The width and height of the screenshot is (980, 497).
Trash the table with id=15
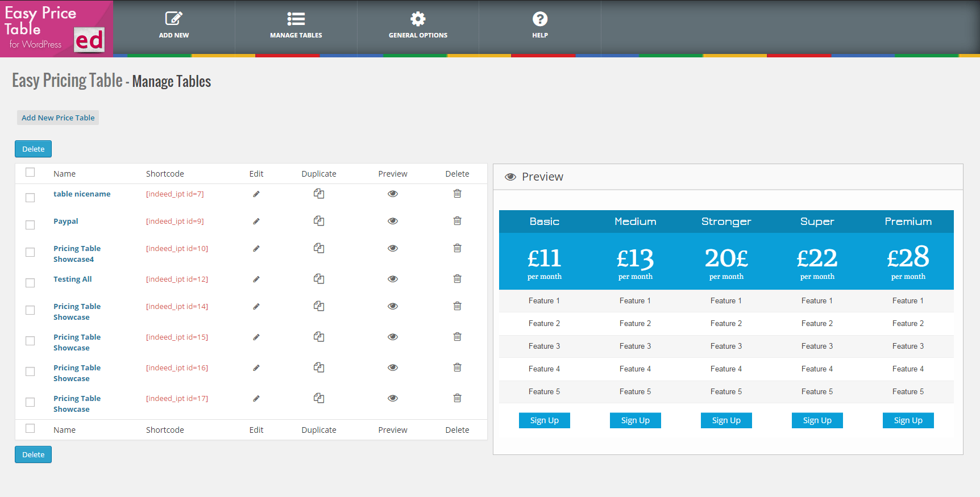(457, 337)
